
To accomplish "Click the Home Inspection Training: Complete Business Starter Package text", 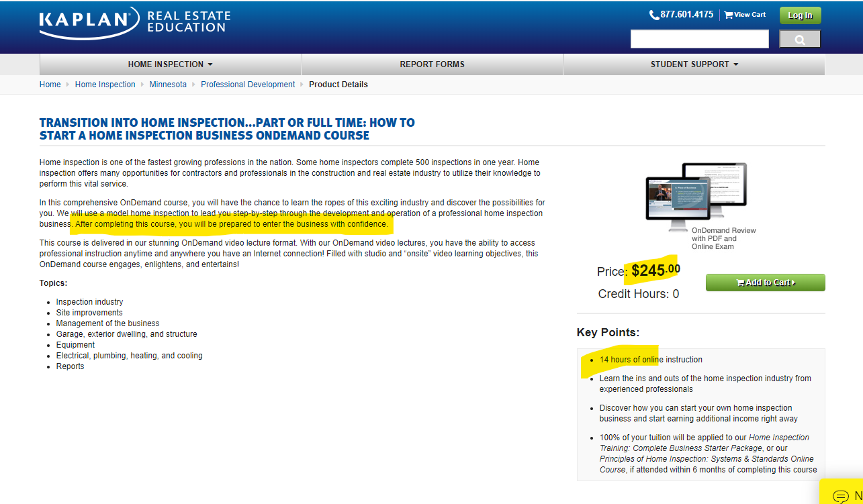I will pyautogui.click(x=705, y=443).
